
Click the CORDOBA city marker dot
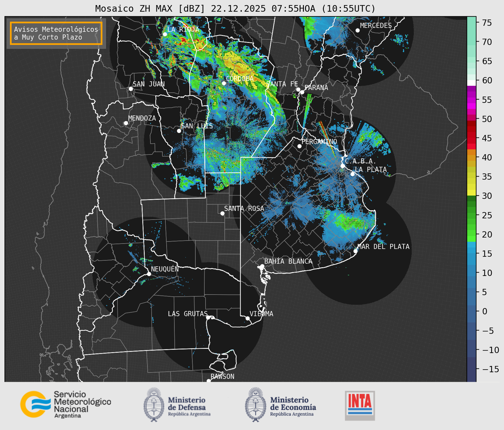click(224, 83)
